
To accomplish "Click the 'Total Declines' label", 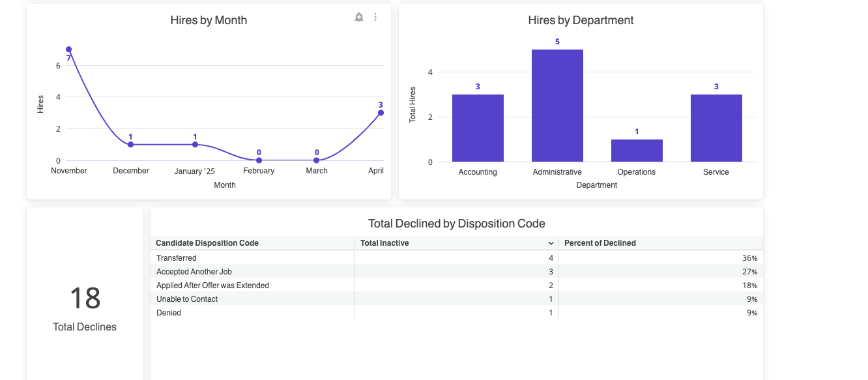I will [85, 327].
